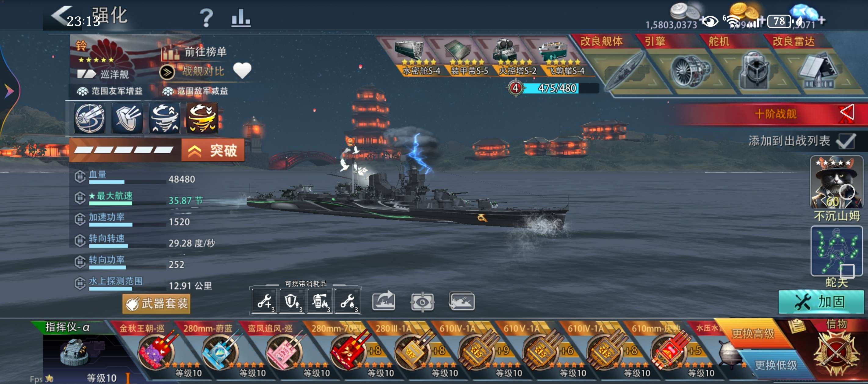The width and height of the screenshot is (868, 384).
Task: Select the shield skill icon
Action: pos(127,118)
